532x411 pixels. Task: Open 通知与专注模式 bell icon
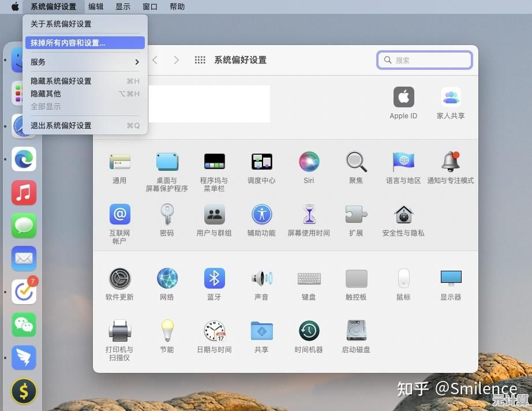click(x=451, y=162)
